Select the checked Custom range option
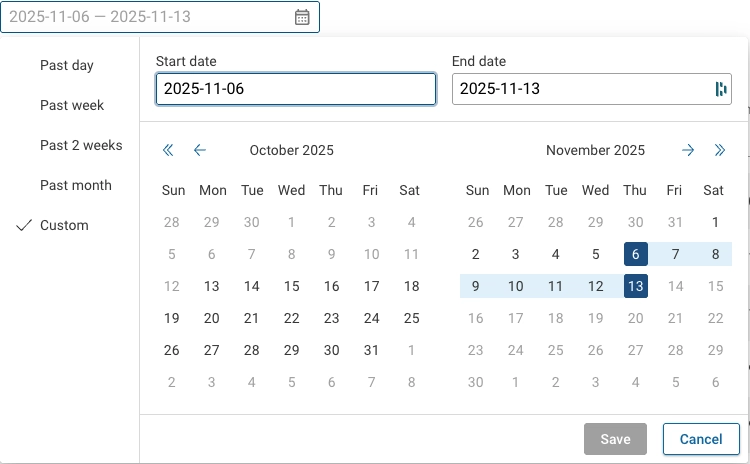The image size is (750, 464). pos(64,225)
